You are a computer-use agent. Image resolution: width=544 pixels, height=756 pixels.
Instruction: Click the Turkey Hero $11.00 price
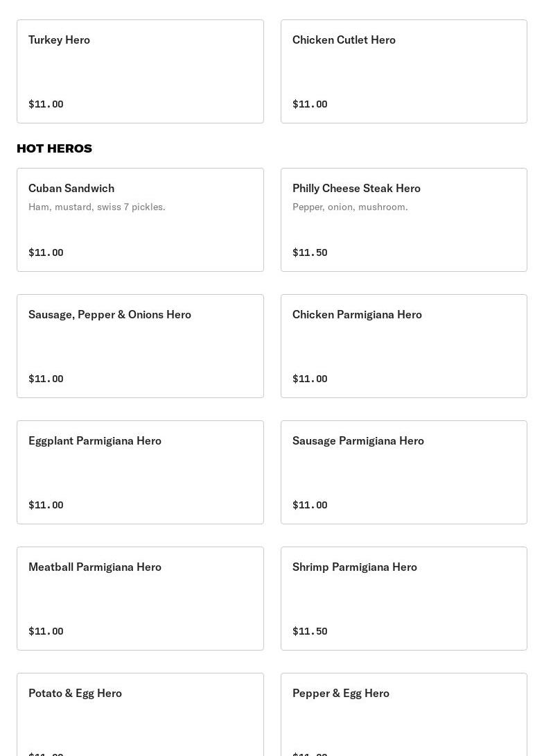pos(46,104)
